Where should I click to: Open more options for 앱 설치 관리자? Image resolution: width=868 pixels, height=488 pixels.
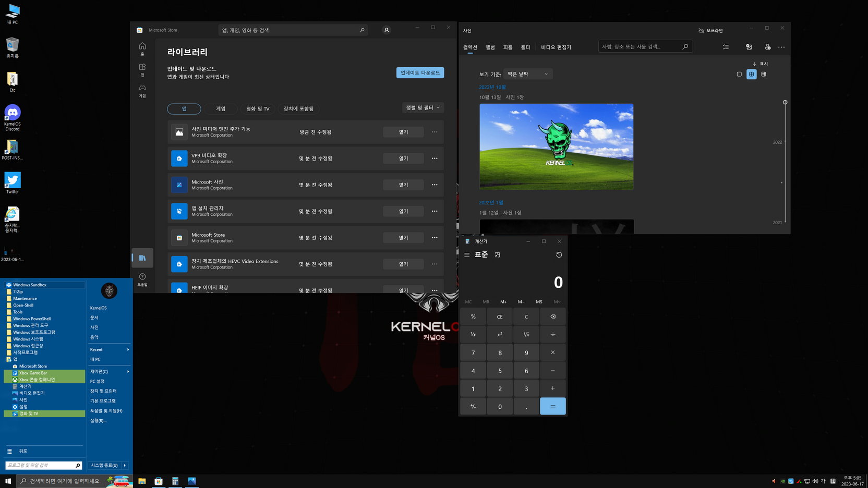pos(435,211)
